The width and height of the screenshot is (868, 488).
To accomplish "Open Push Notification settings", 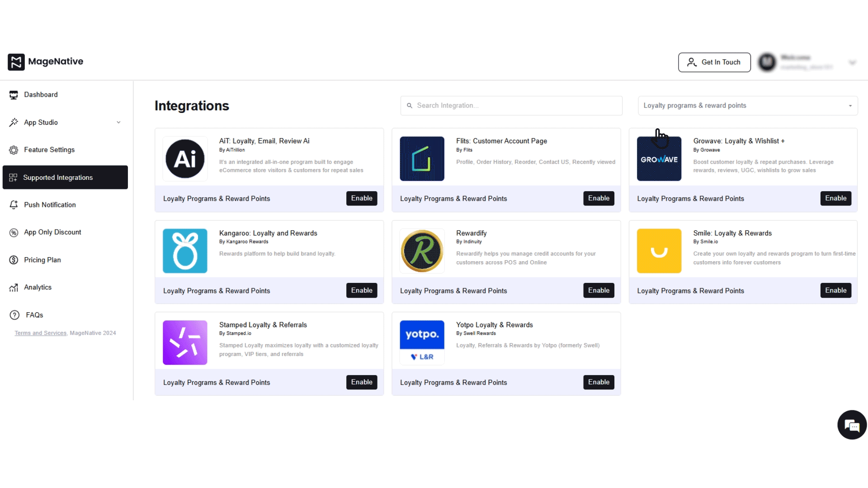I will point(49,205).
